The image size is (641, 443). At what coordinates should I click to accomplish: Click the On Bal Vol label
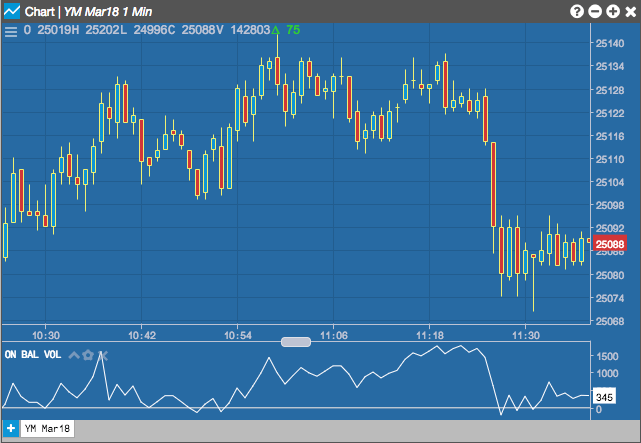point(33,354)
